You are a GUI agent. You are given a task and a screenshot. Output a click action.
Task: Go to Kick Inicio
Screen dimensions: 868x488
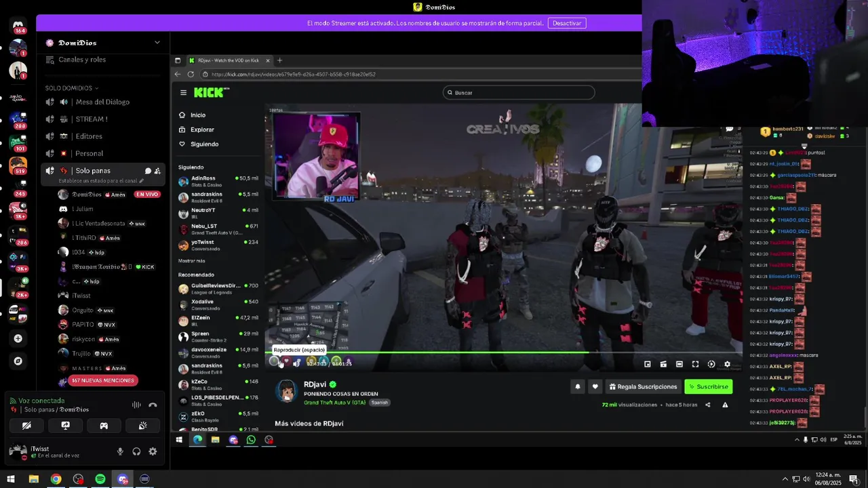[x=197, y=115]
